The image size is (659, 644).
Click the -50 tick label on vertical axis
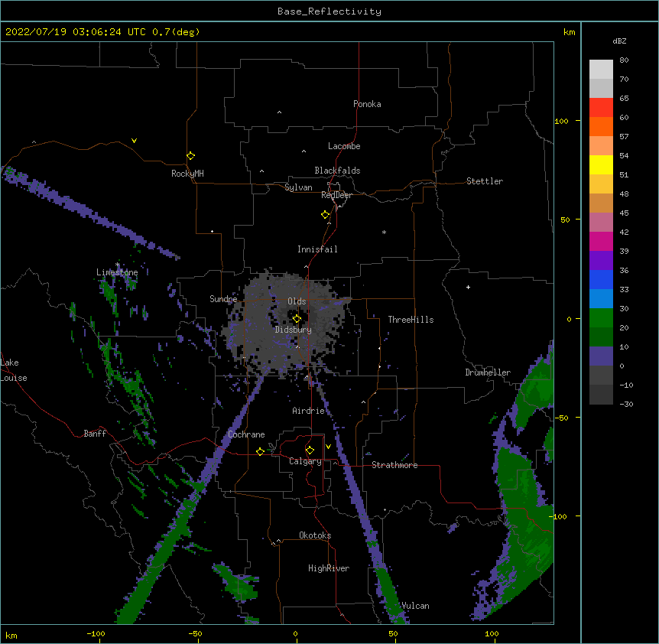(x=561, y=418)
